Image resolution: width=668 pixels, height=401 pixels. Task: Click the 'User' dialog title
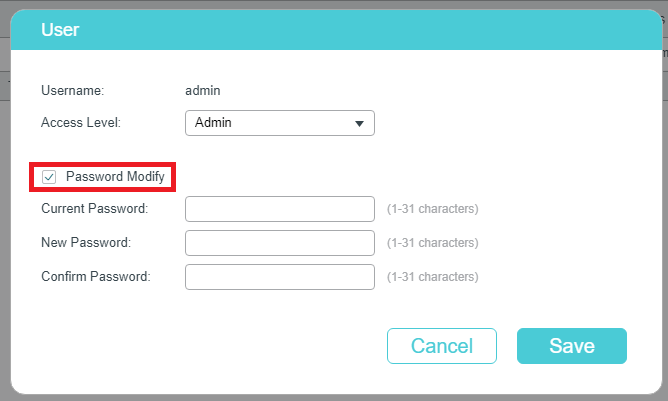pyautogui.click(x=60, y=30)
